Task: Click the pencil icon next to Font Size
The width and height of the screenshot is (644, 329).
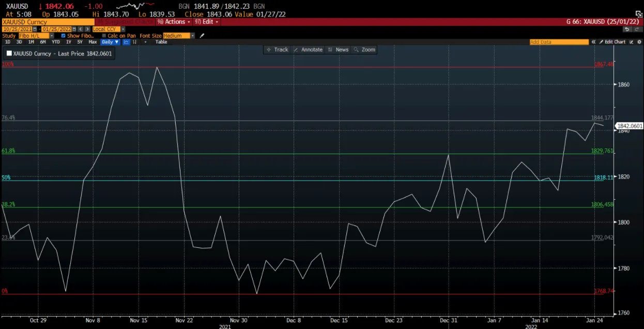Action: [201, 35]
